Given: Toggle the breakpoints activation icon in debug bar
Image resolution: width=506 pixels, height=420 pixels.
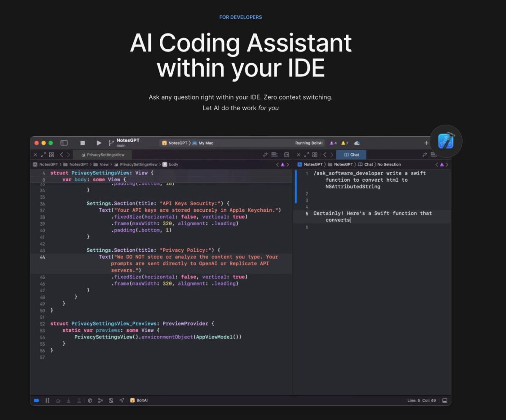Looking at the screenshot, I should point(36,400).
